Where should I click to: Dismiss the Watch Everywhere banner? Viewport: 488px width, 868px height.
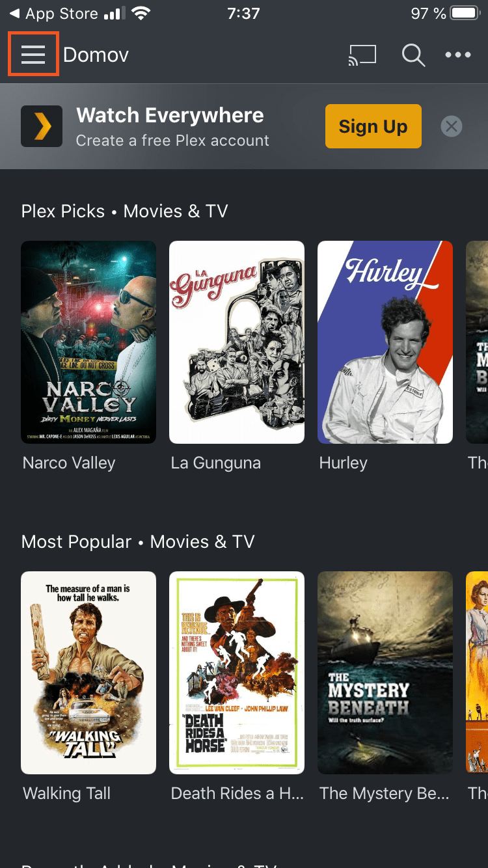(x=452, y=126)
